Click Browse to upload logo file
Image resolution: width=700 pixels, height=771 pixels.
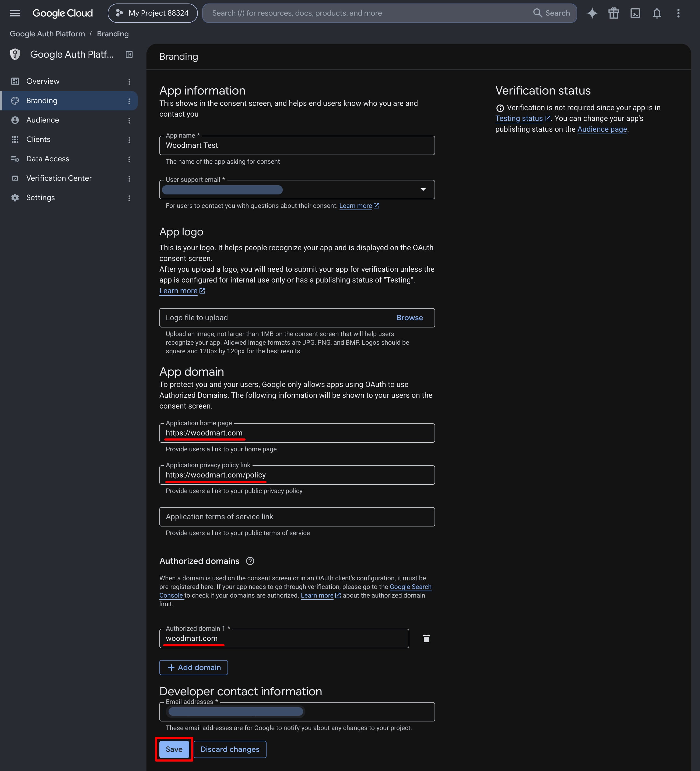click(x=409, y=318)
